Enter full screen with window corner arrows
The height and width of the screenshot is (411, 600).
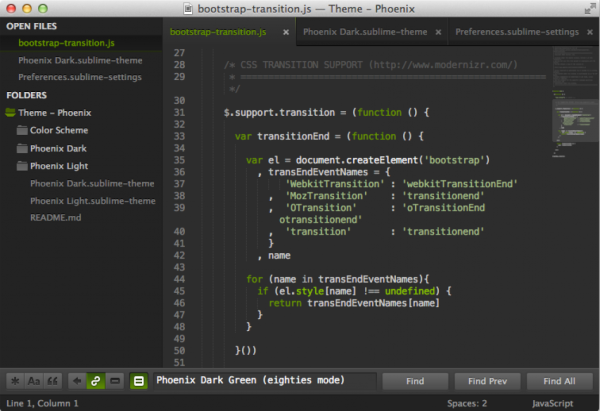589,8
